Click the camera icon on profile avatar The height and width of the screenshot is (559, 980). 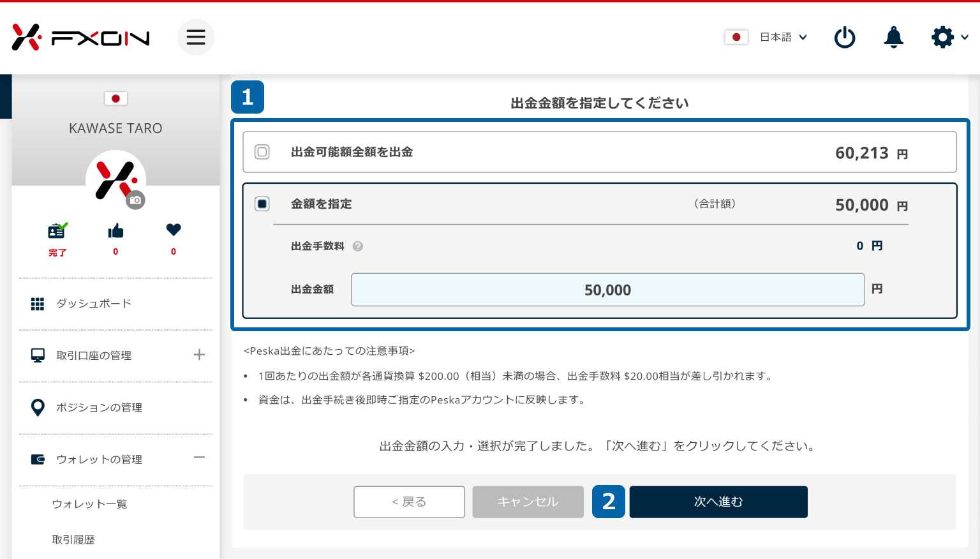135,200
